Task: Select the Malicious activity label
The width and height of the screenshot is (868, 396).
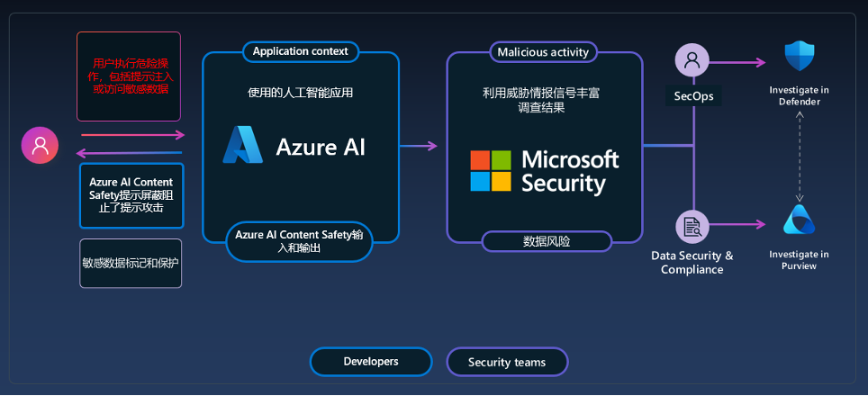Action: (543, 52)
